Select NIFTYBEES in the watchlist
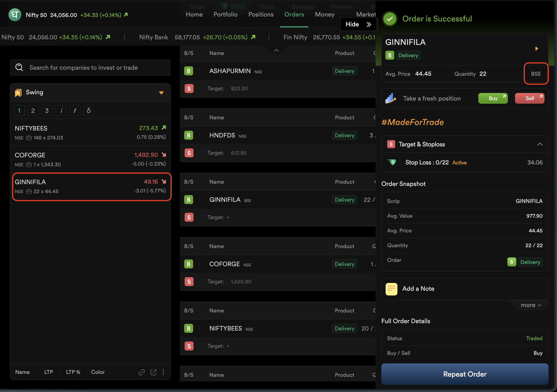557x392 pixels. [x=90, y=133]
